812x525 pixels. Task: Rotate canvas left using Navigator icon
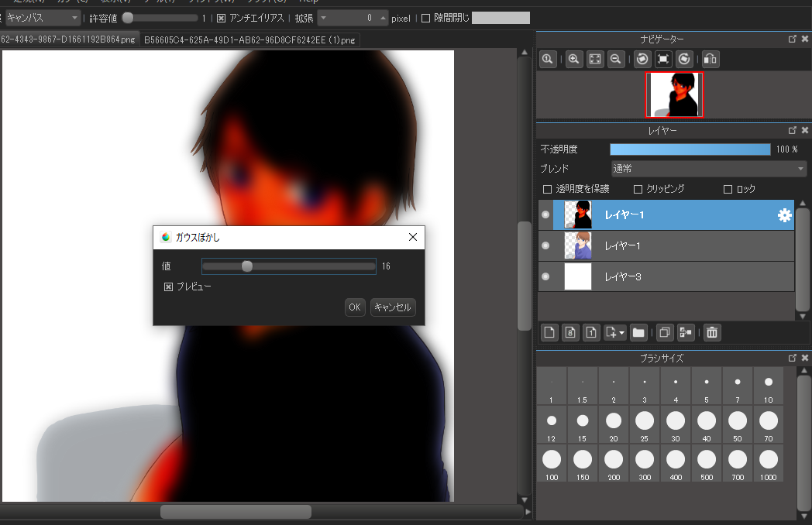pos(642,59)
